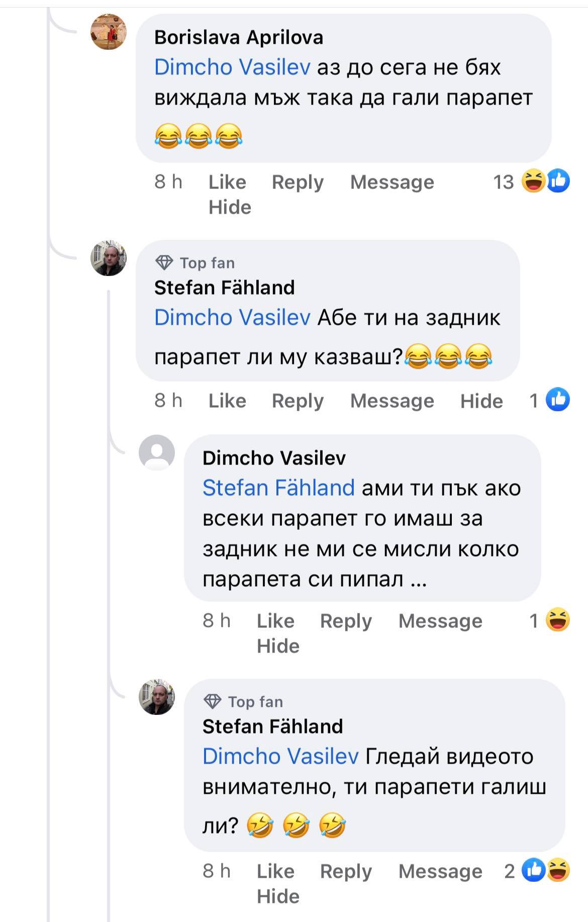588x922 pixels.
Task: Click the like reaction icon on Stefan's first comment
Action: click(x=558, y=400)
